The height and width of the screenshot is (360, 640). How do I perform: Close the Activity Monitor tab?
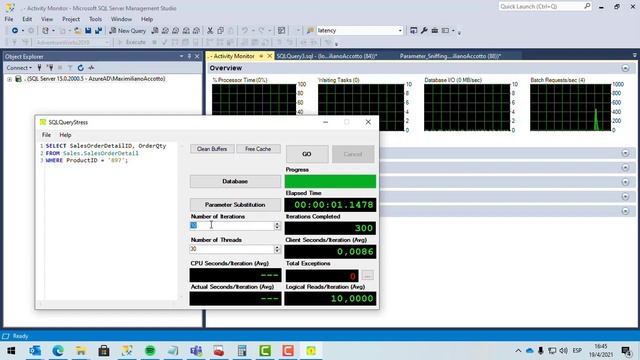coord(269,56)
